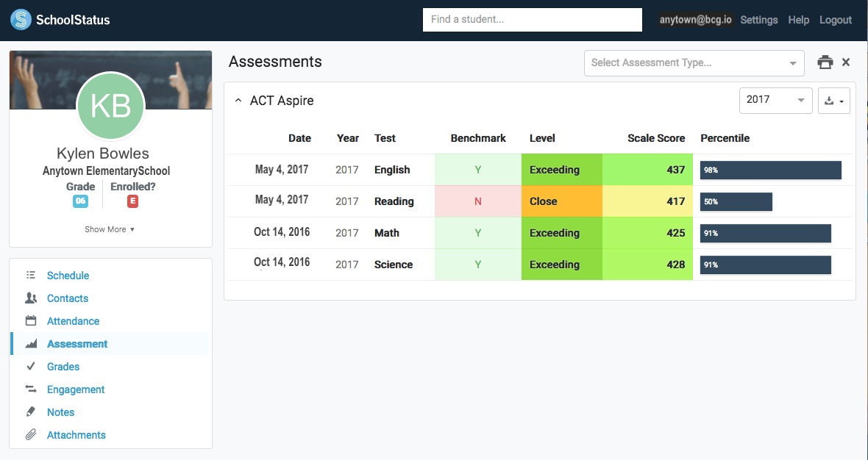Open the download export dropdown

(833, 101)
